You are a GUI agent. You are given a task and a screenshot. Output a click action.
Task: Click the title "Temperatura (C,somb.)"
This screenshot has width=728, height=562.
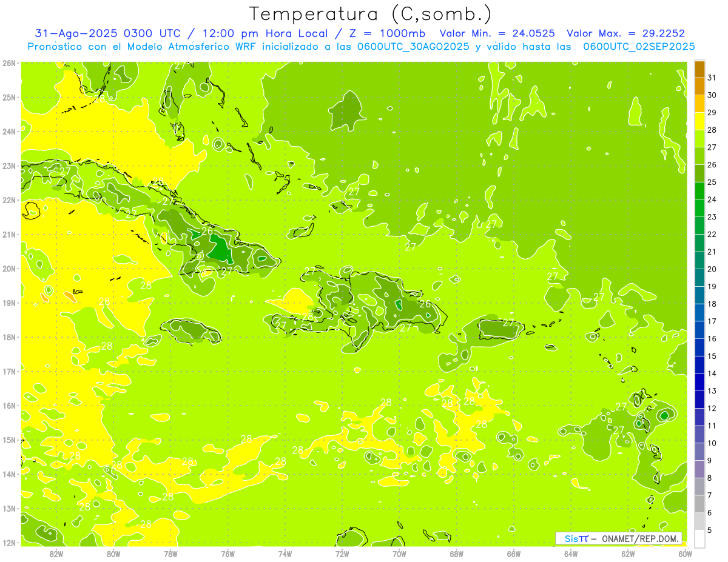coord(370,14)
